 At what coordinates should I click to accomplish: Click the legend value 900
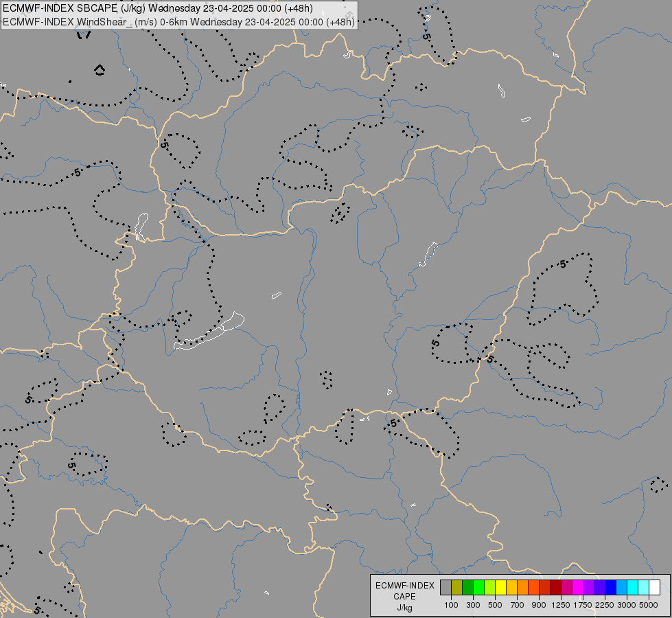coord(539,605)
